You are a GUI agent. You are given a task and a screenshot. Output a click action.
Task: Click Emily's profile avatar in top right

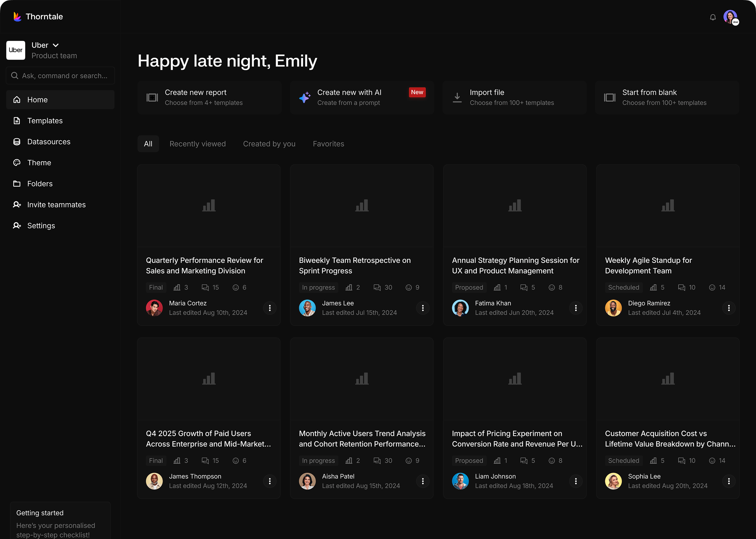point(730,17)
